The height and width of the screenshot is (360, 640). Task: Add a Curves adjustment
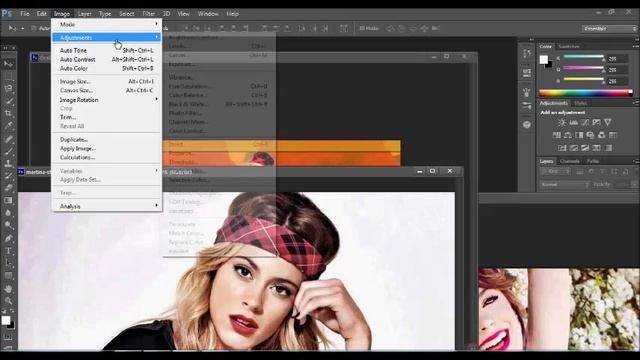point(585,122)
